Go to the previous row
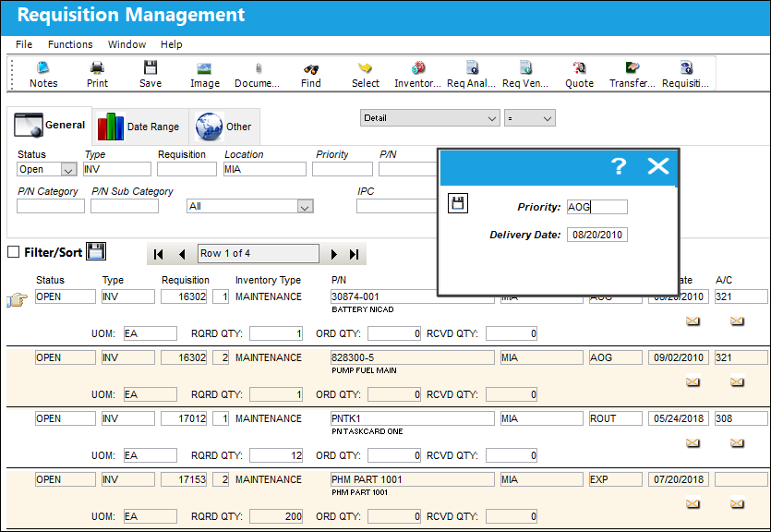 pos(182,254)
